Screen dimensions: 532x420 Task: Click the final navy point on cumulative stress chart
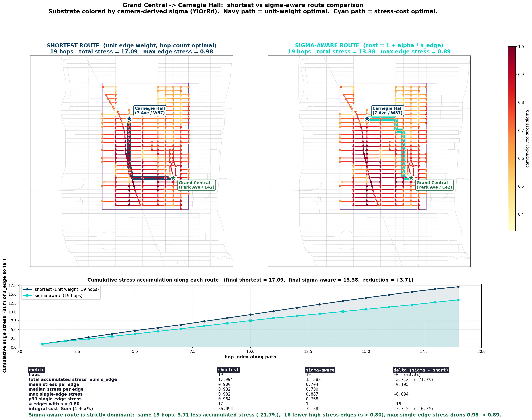pos(458,287)
